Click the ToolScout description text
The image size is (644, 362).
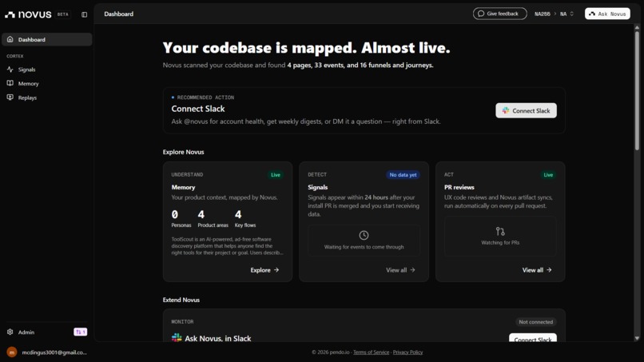click(x=227, y=245)
